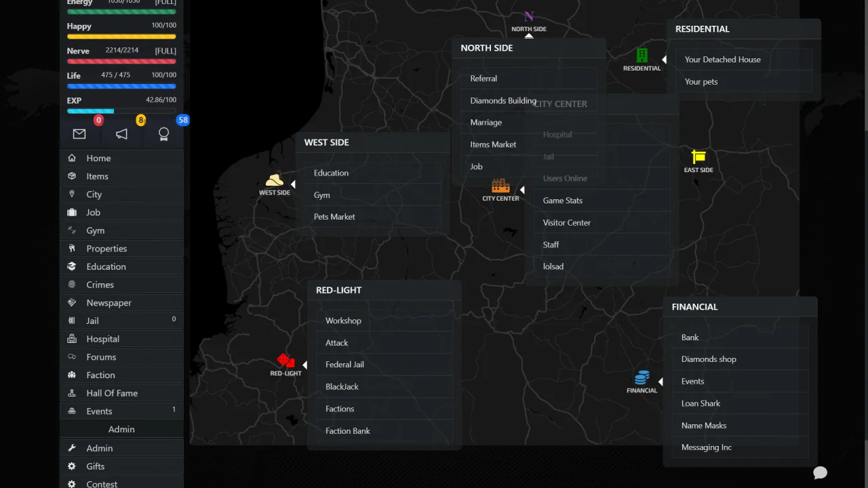This screenshot has width=868, height=488.
Task: Open Attack in Red-Light panel
Action: [x=384, y=342]
